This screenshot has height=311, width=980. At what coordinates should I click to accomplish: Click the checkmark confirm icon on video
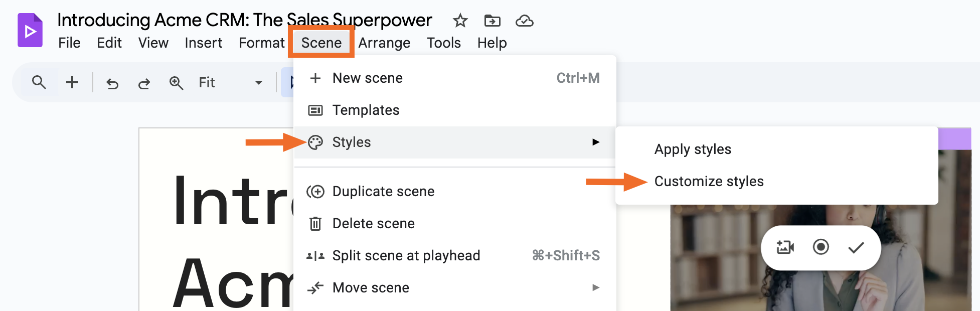856,247
